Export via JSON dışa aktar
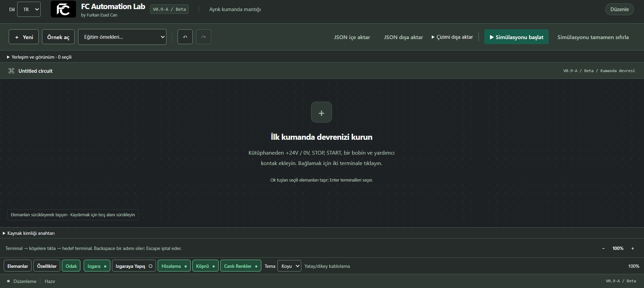The image size is (644, 288). [x=404, y=37]
